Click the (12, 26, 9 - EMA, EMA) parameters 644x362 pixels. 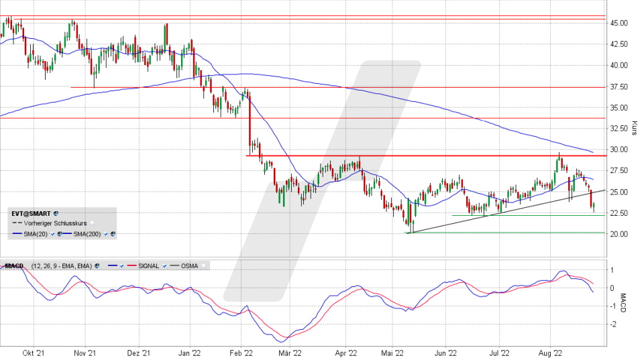(x=62, y=266)
